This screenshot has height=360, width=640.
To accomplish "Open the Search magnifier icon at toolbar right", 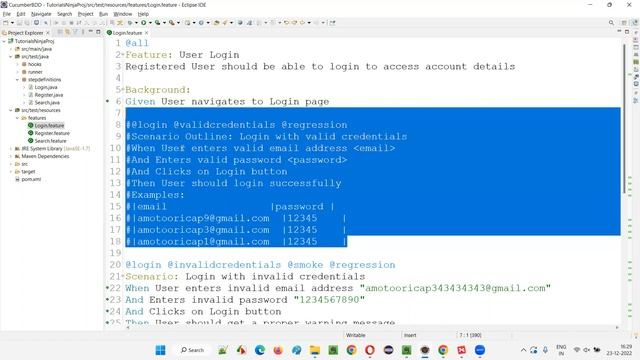I will click(611, 23).
